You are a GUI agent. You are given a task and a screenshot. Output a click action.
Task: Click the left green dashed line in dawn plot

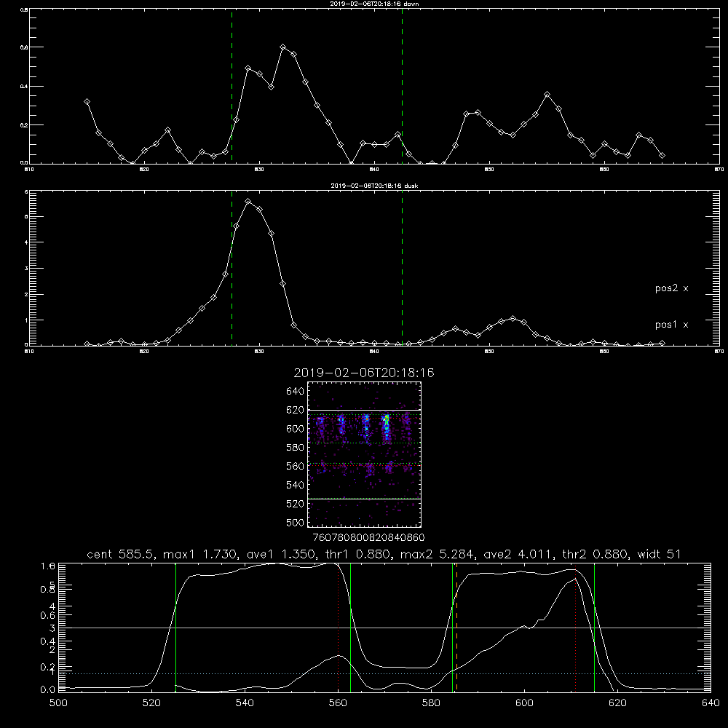pyautogui.click(x=232, y=87)
